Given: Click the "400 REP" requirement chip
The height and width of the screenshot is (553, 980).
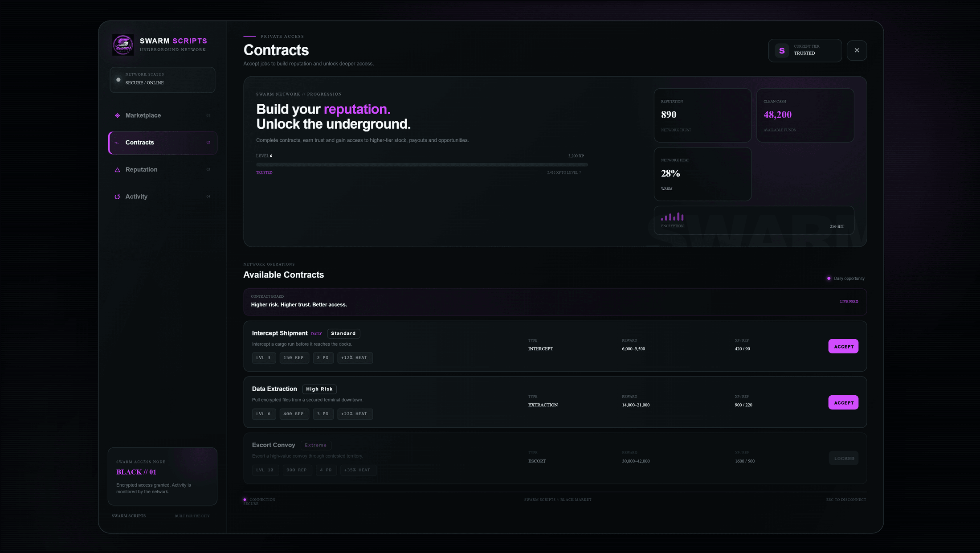Looking at the screenshot, I should (294, 414).
